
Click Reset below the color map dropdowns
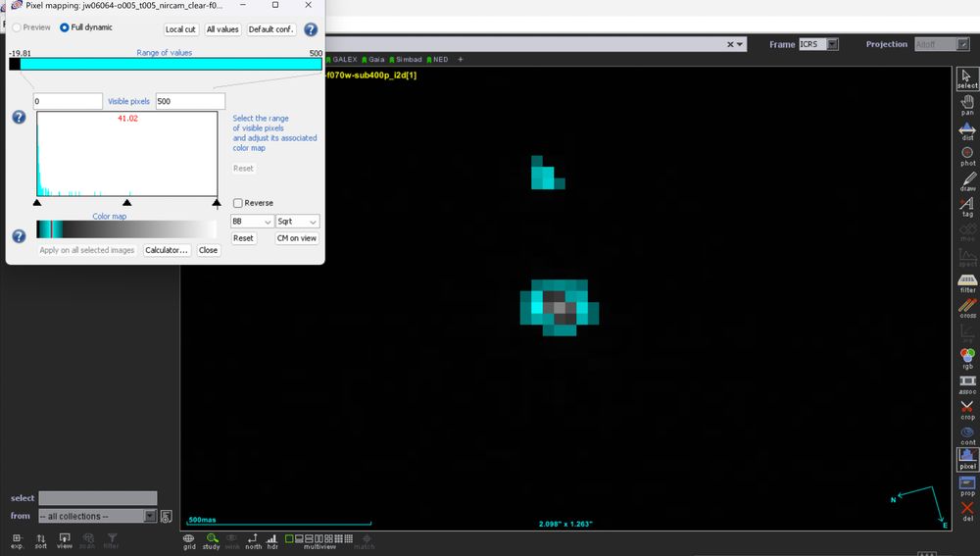click(243, 238)
